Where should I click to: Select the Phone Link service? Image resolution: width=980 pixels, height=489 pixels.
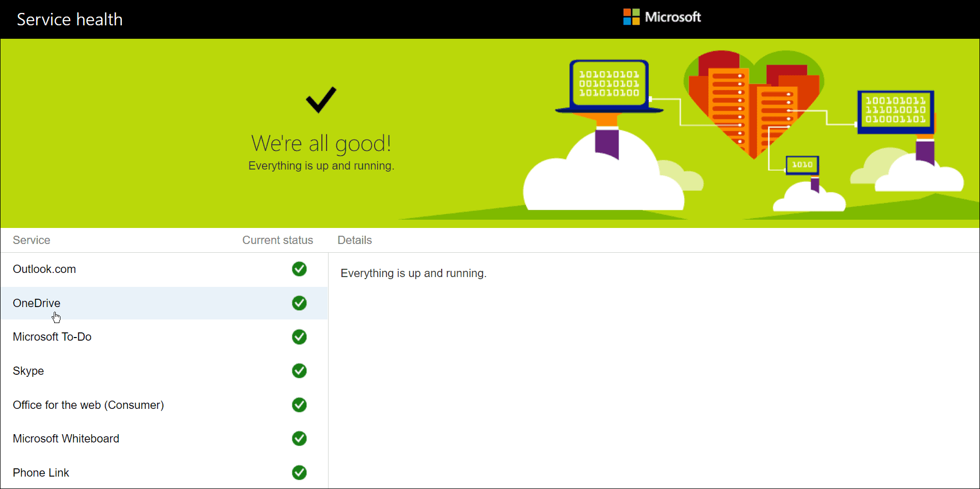click(164, 472)
